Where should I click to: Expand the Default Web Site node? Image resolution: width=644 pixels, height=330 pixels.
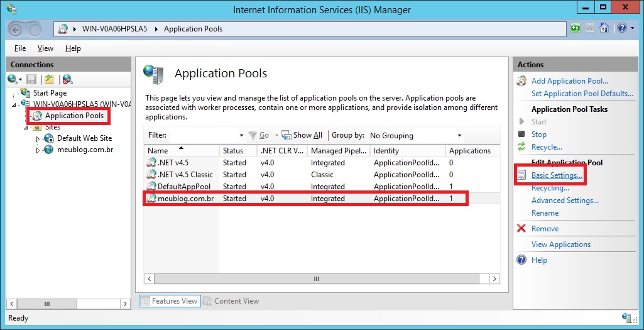[x=38, y=139]
